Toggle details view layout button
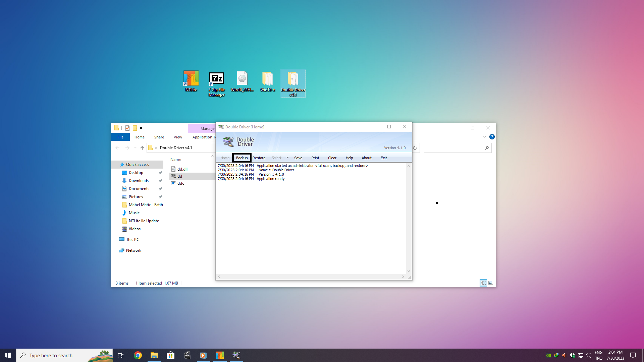This screenshot has height=362, width=644. (483, 283)
